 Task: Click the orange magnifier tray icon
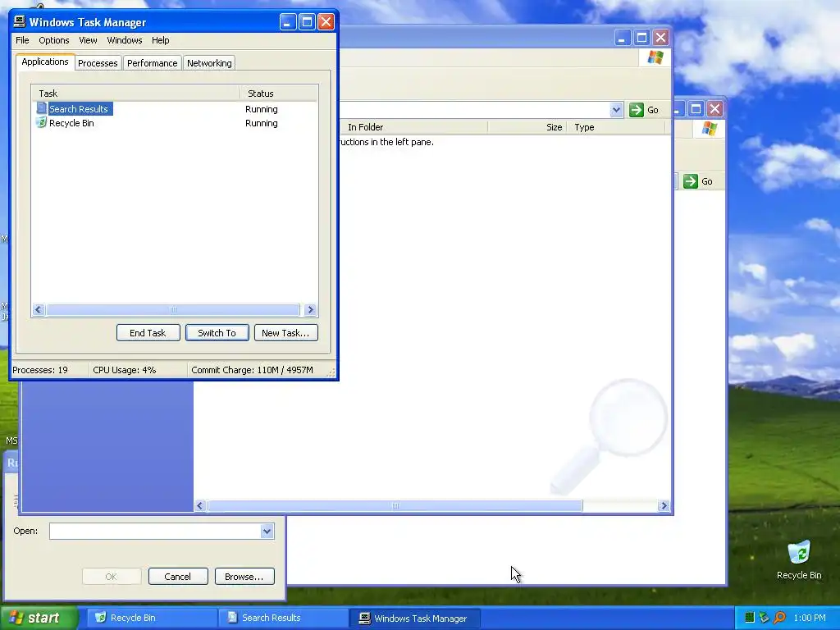779,618
